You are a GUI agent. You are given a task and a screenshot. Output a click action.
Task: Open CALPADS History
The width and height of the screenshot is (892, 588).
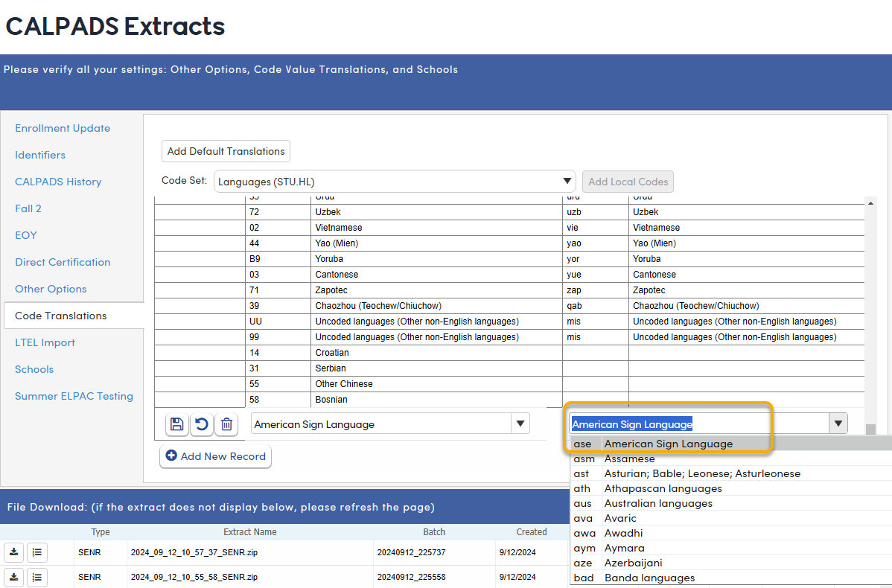pos(58,182)
